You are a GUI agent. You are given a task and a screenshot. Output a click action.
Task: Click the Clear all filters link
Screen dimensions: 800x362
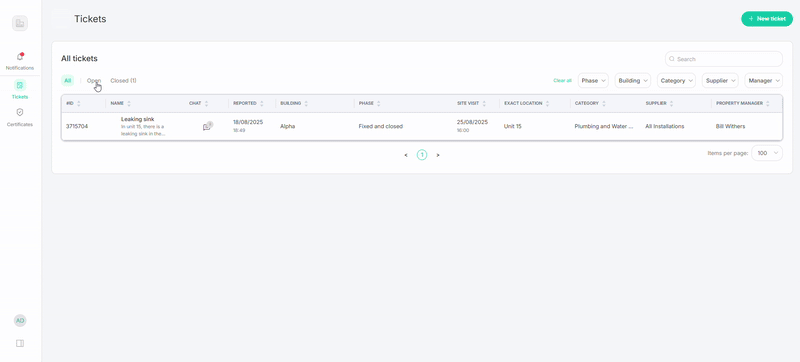point(562,81)
